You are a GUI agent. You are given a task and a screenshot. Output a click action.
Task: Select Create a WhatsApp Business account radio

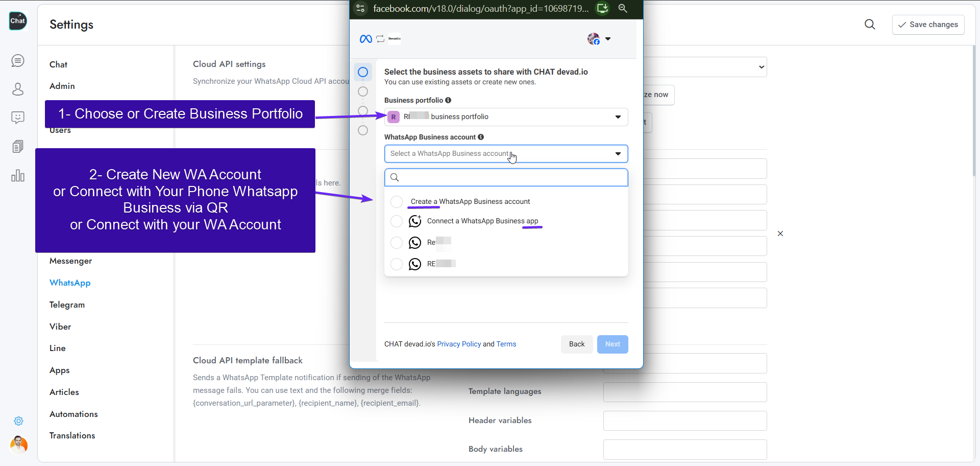pos(397,202)
